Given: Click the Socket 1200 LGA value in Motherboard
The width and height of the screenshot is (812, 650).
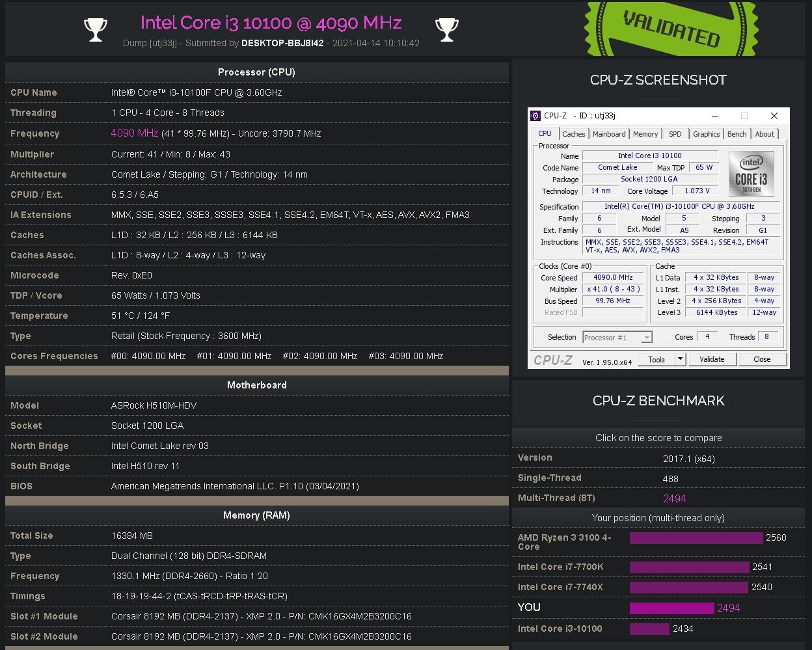Looking at the screenshot, I should [147, 426].
